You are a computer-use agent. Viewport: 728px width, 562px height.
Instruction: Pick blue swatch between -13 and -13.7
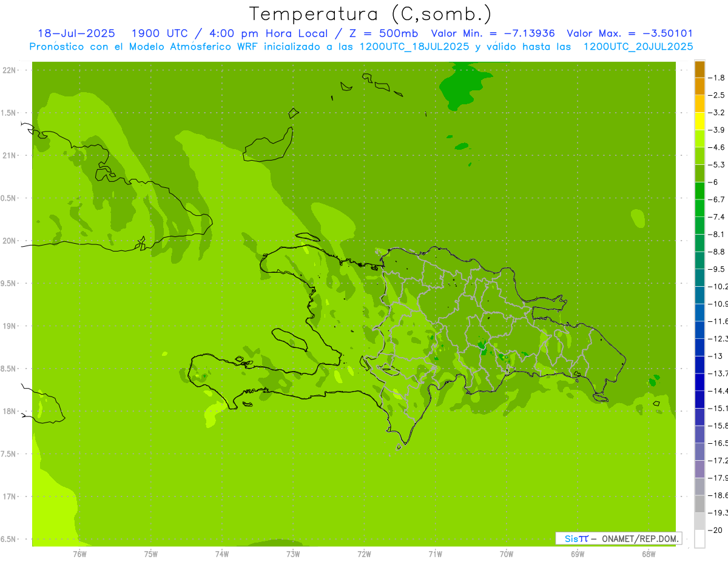click(x=699, y=365)
